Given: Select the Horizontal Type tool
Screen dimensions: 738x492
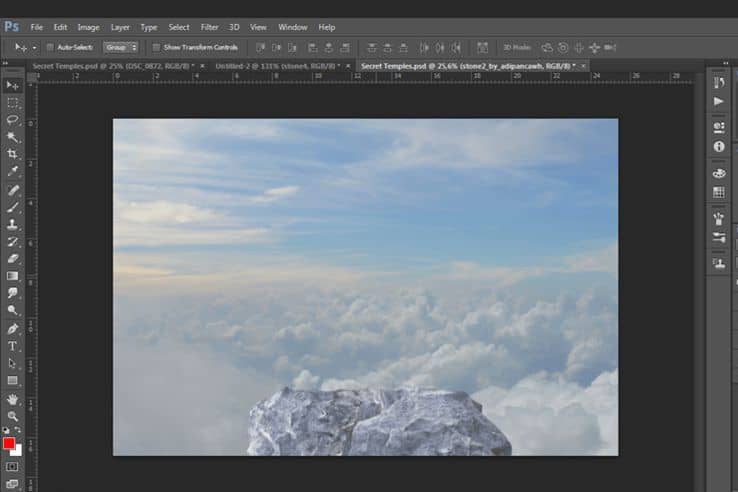Looking at the screenshot, I should pyautogui.click(x=13, y=346).
